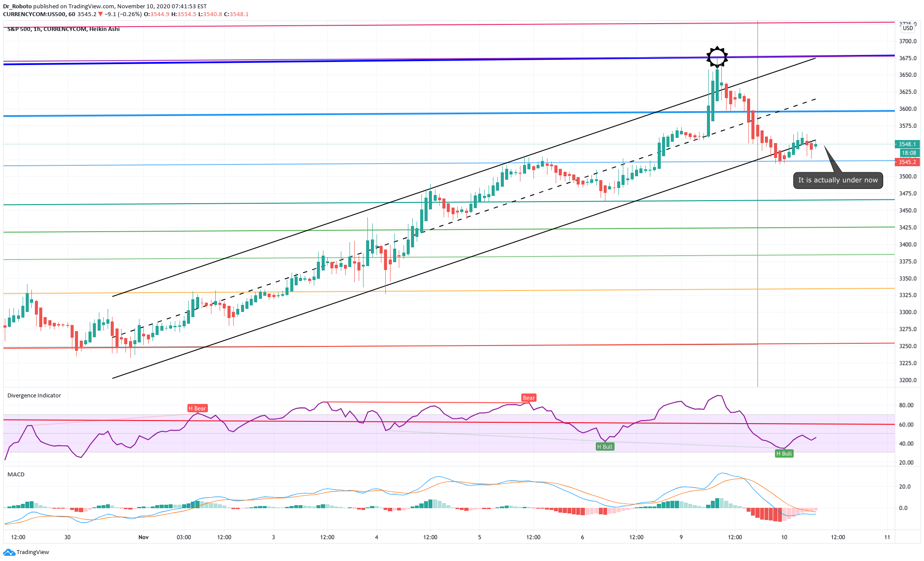
Task: Click the 3250.0 price axis label
Action: [908, 346]
